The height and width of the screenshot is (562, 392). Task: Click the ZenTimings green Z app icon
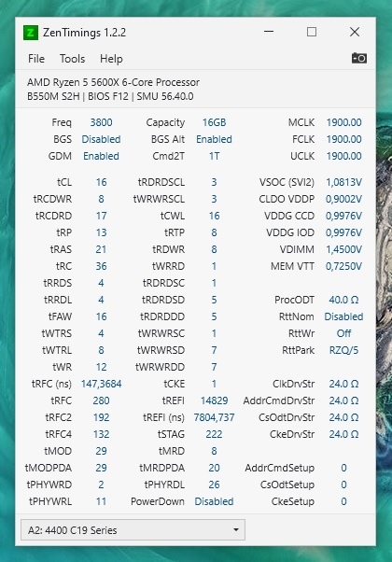point(31,33)
